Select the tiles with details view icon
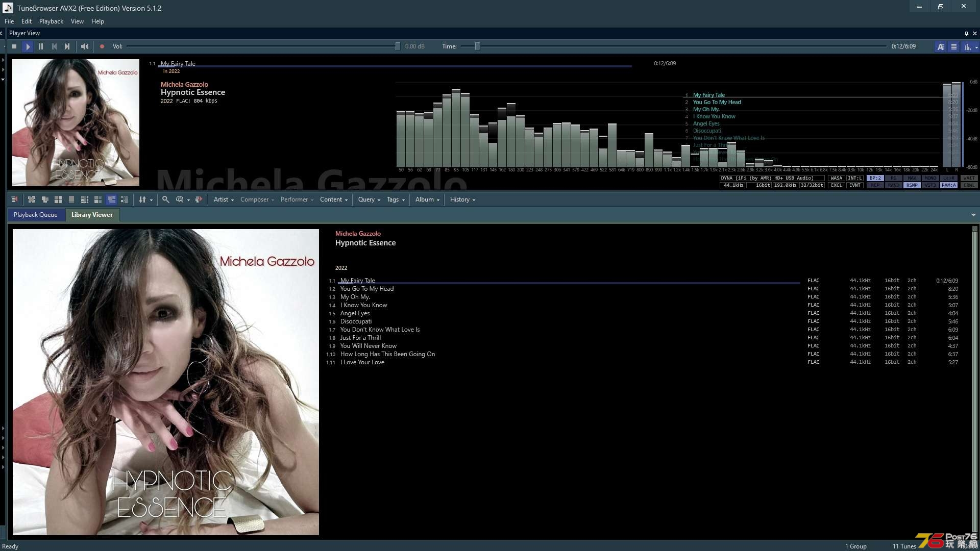This screenshot has height=551, width=980. pos(98,199)
